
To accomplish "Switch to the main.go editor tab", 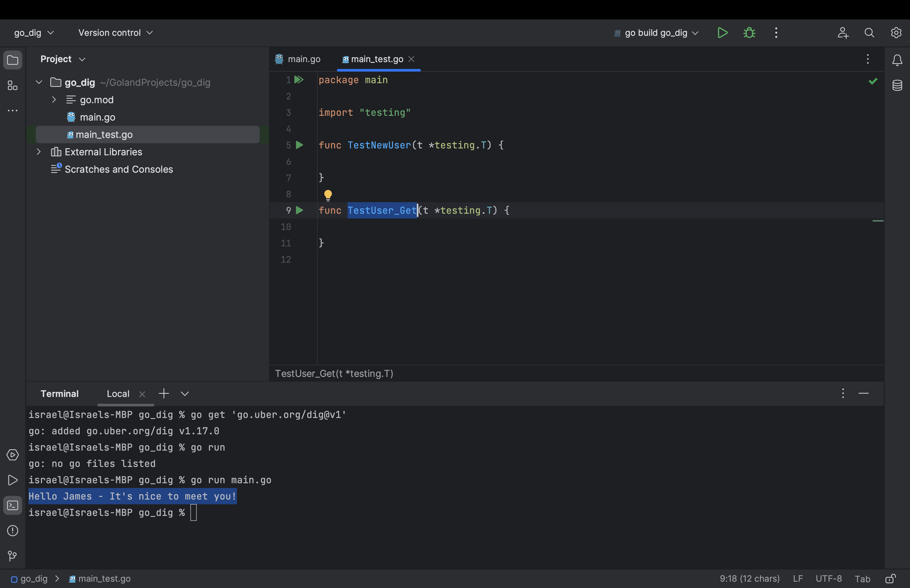I will click(303, 59).
